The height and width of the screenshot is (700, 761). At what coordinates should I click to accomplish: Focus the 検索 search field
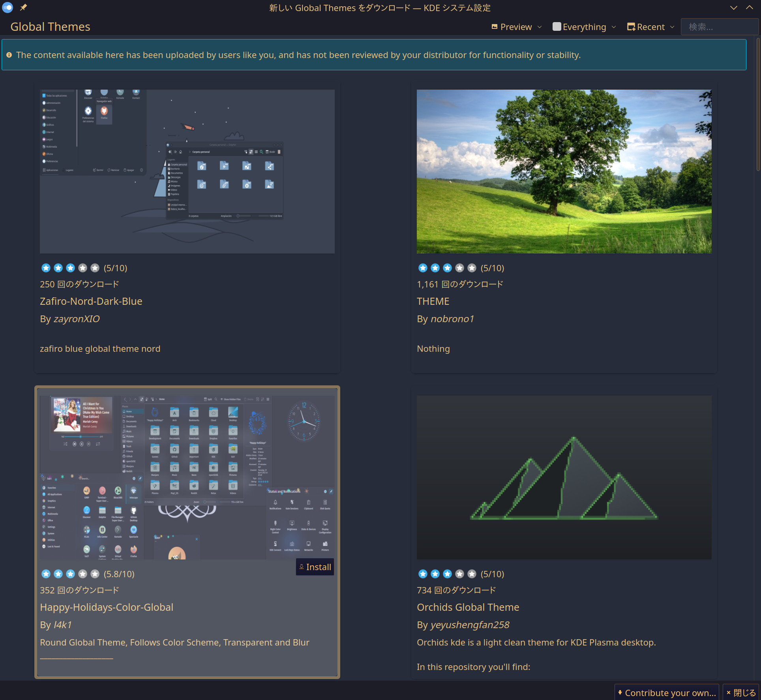point(719,27)
